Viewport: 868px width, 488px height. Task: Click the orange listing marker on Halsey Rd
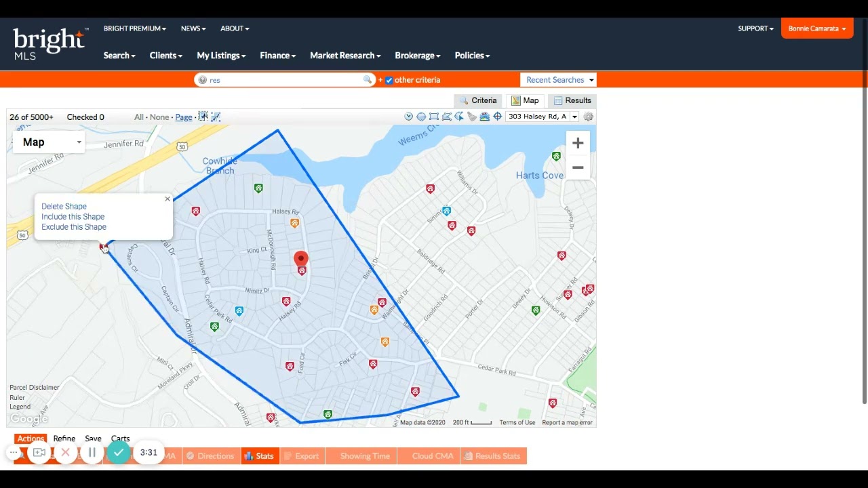[x=294, y=223]
